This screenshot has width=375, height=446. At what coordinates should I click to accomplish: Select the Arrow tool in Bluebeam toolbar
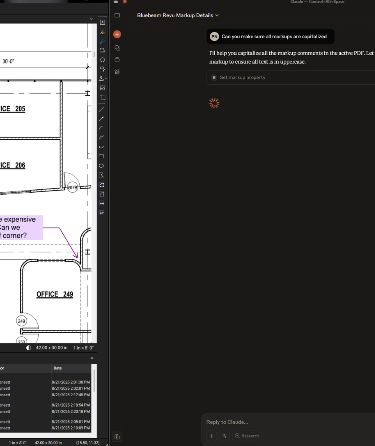pyautogui.click(x=102, y=119)
